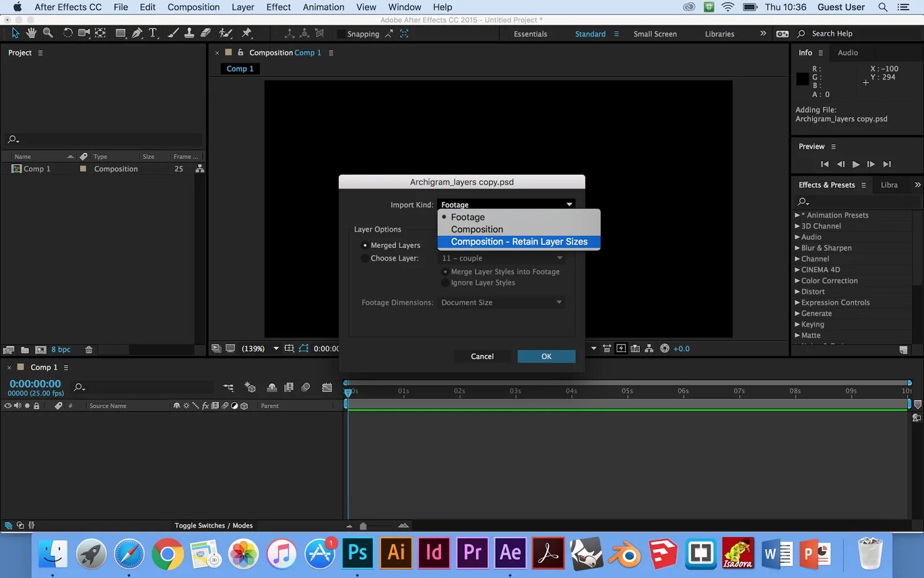This screenshot has width=924, height=578.
Task: Enable Ignore Layer Styles option
Action: click(445, 283)
